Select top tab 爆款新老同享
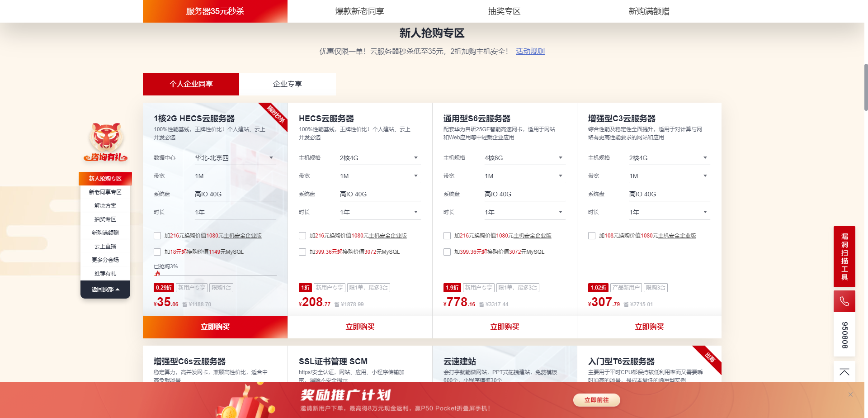The image size is (868, 418). [x=360, y=11]
